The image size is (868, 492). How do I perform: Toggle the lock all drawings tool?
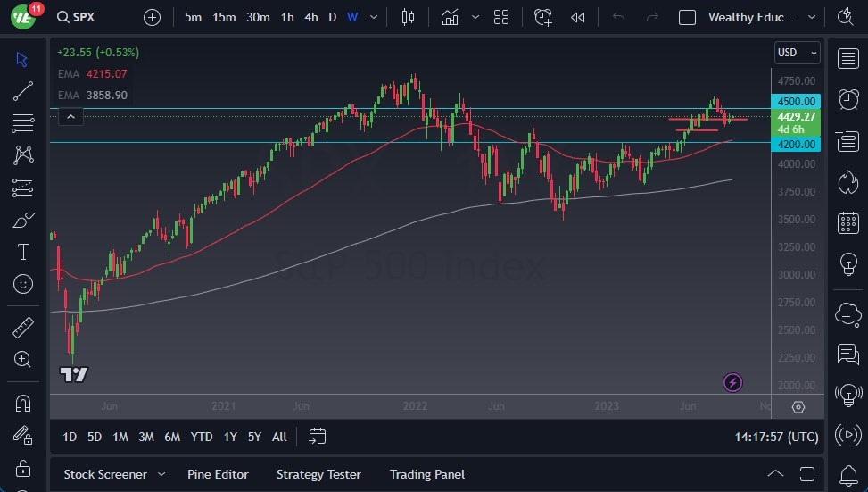(23, 468)
